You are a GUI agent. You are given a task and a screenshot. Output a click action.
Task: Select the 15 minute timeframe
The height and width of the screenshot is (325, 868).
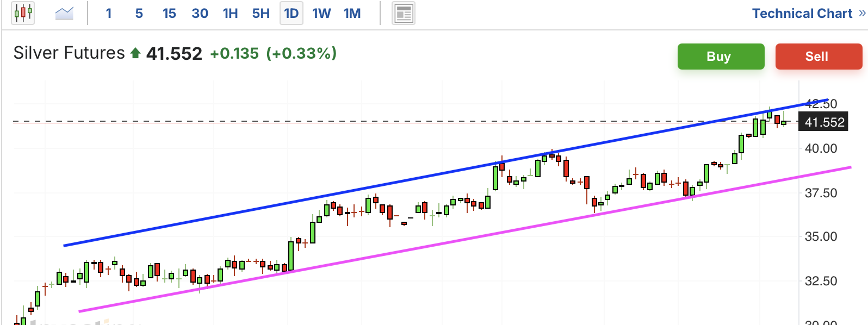(x=169, y=14)
